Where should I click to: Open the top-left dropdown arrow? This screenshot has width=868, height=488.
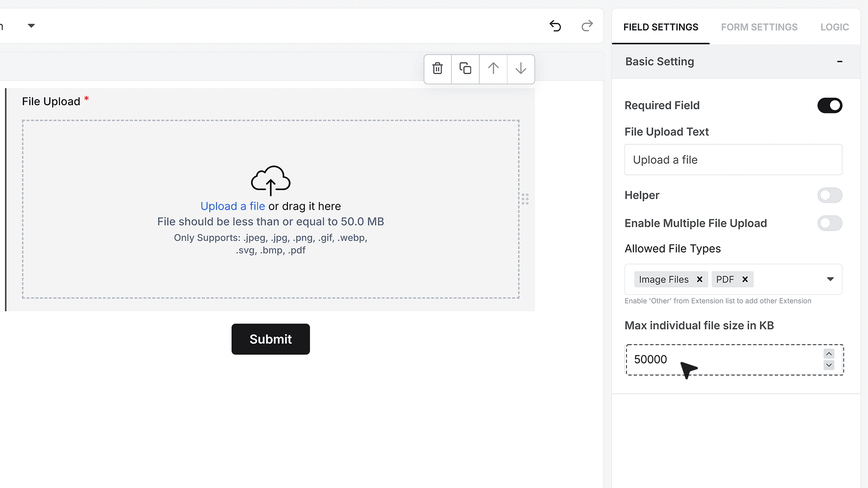[31, 26]
